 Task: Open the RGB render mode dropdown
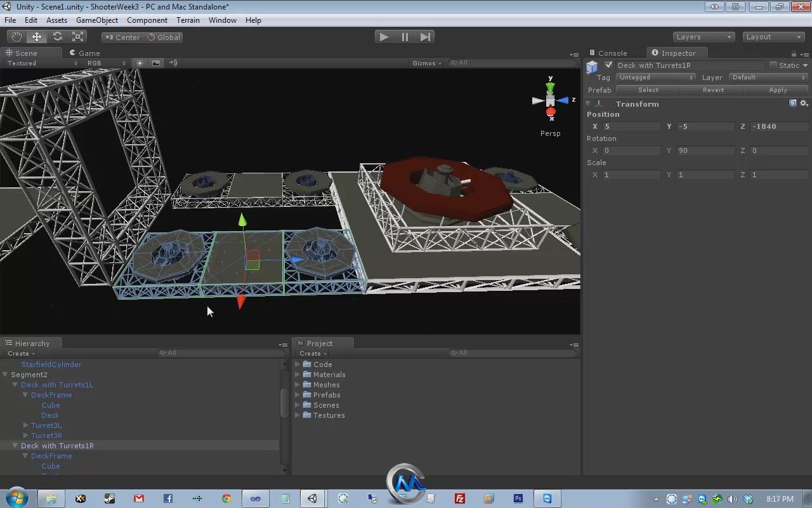click(106, 63)
